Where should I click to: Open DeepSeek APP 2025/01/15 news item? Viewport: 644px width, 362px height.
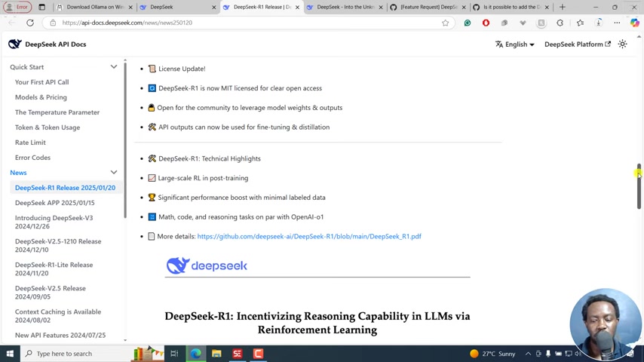(x=54, y=203)
